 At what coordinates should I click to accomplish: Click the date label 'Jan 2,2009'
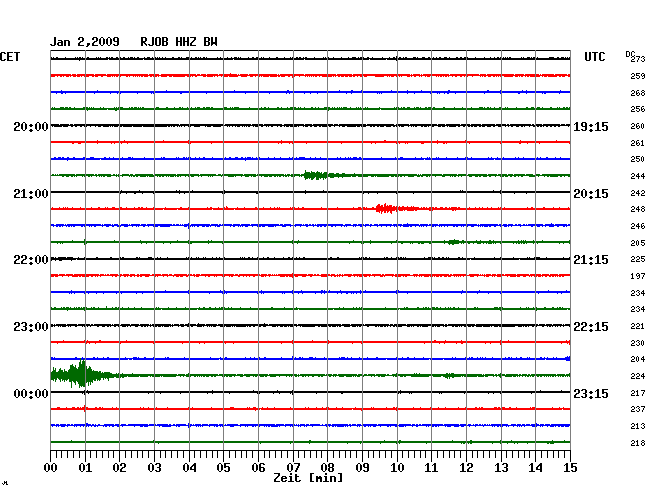(x=85, y=42)
